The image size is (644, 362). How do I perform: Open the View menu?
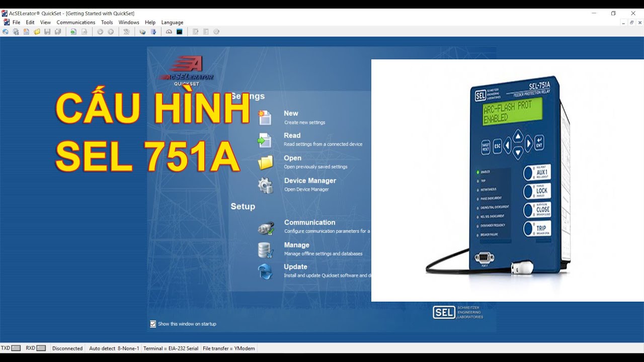click(x=45, y=22)
